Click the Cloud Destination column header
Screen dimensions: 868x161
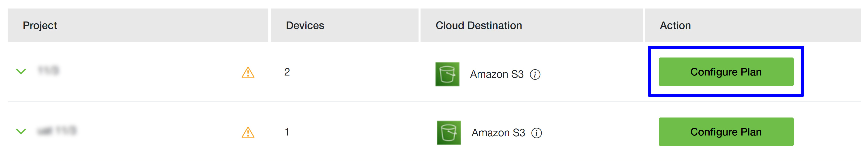click(x=478, y=25)
